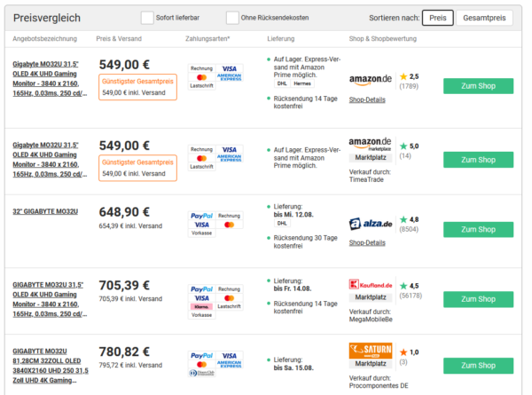
Task: Click orange star rating for Saturn seller
Action: click(403, 352)
